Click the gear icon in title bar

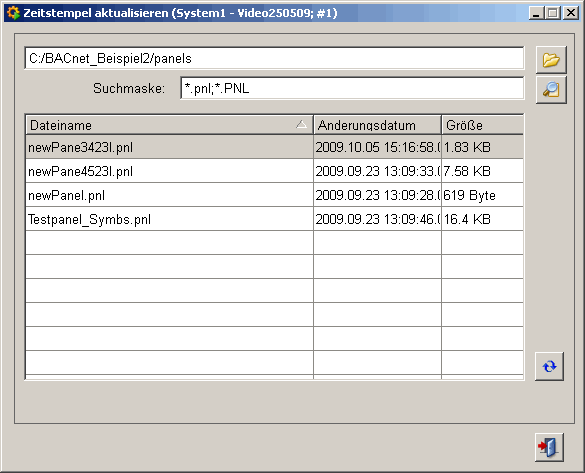pos(13,13)
